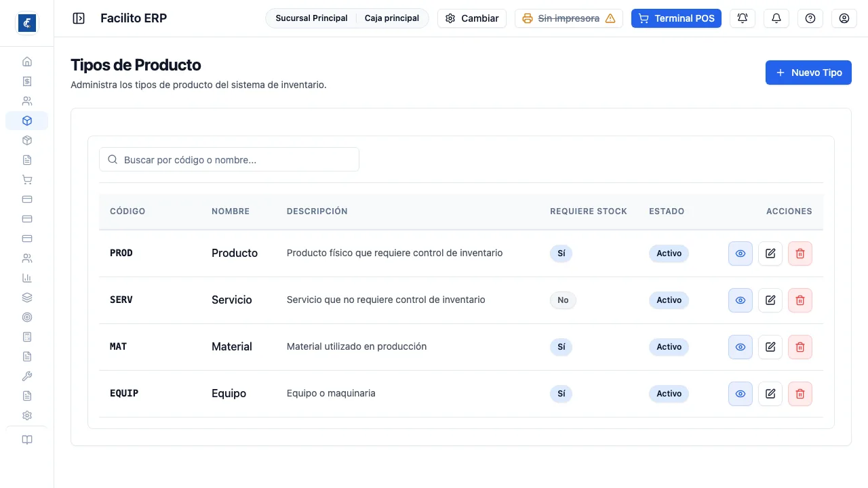
Task: Click the Facilito logo in the sidebar
Action: [27, 23]
